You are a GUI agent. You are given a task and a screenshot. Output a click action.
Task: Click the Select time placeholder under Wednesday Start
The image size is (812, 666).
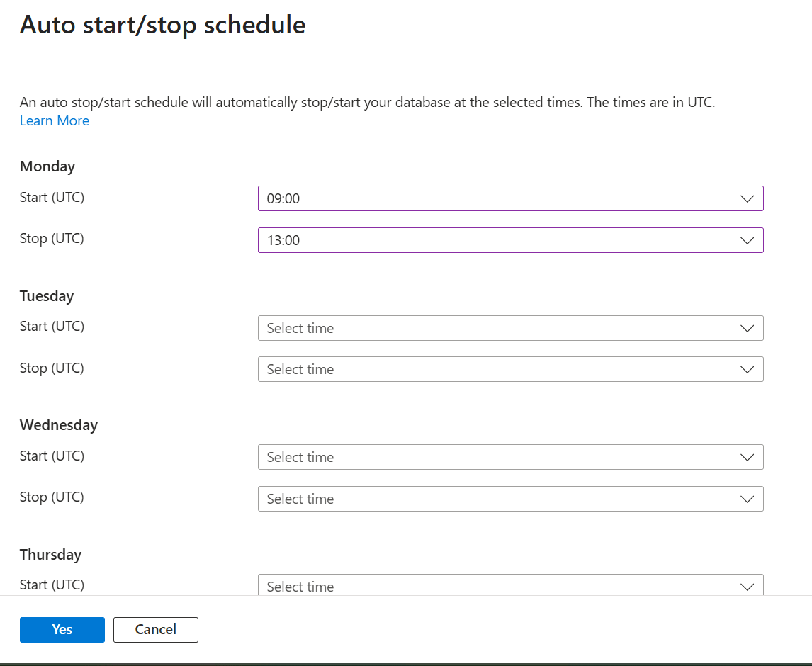(x=300, y=457)
